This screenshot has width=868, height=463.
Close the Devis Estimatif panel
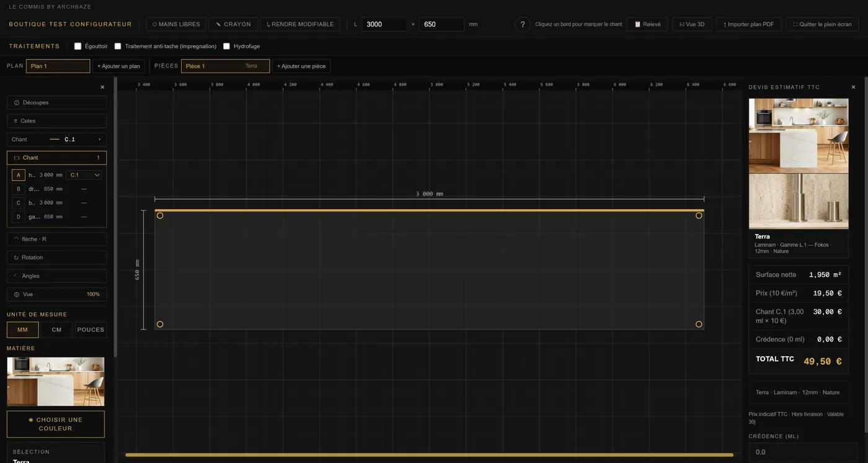[x=853, y=88]
